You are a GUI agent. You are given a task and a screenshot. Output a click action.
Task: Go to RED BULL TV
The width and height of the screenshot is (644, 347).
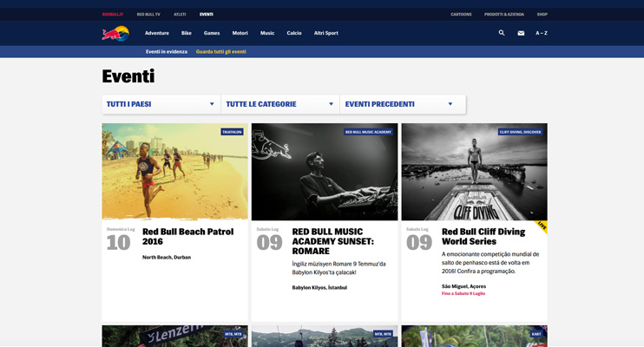click(x=148, y=15)
